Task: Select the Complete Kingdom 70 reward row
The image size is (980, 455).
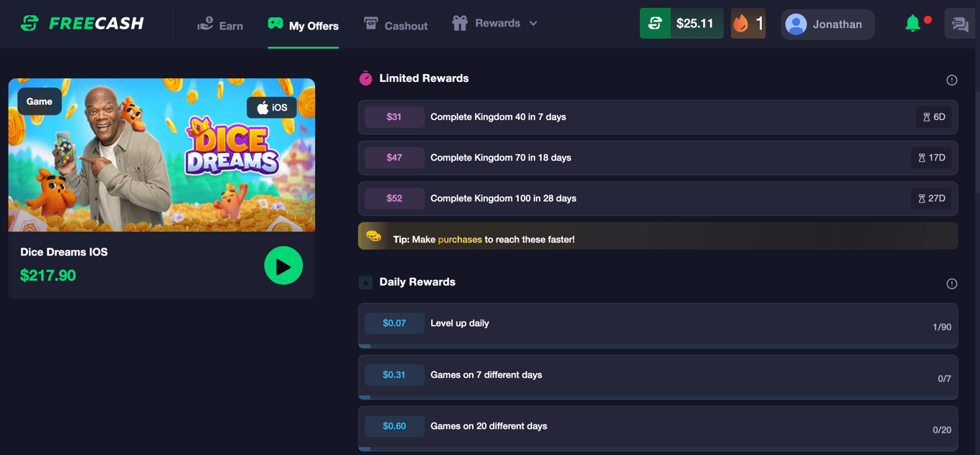Action: tap(658, 158)
